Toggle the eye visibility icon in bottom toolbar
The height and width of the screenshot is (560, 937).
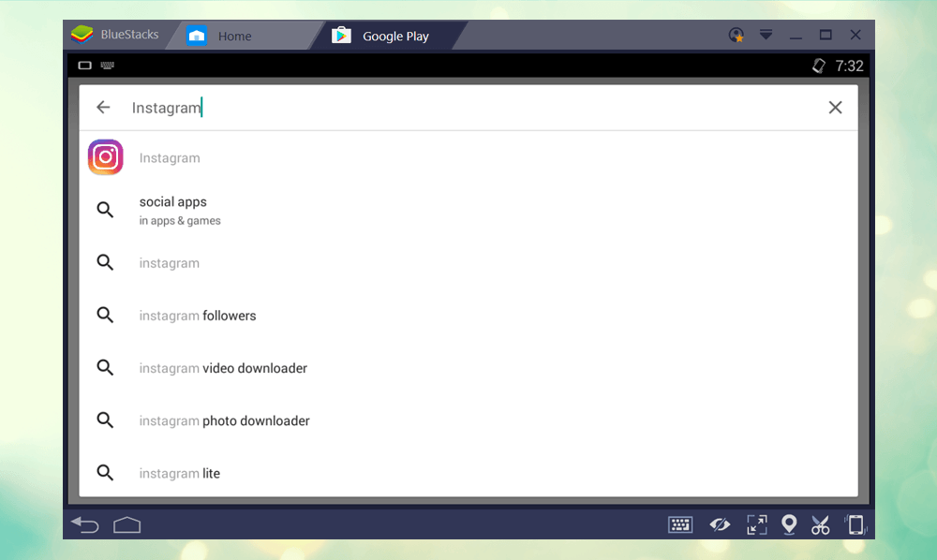[x=720, y=524]
